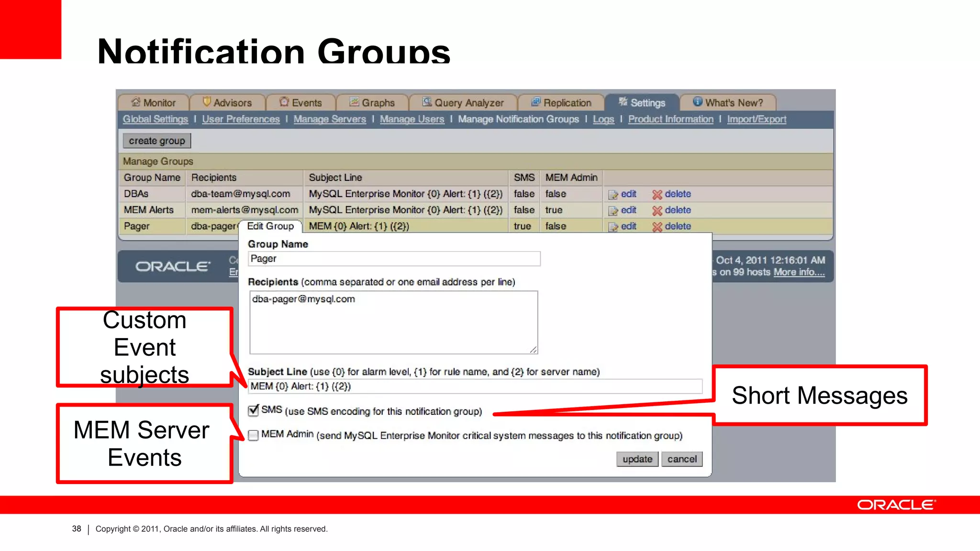This screenshot has width=980, height=551.
Task: Select the Settings tab
Action: click(x=642, y=102)
